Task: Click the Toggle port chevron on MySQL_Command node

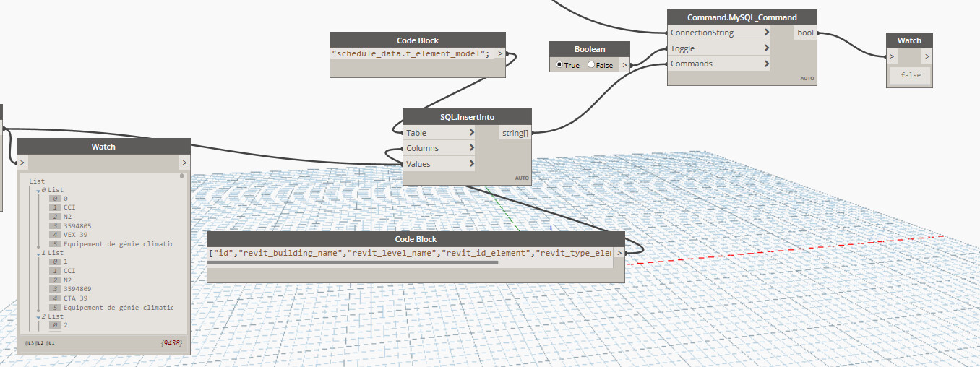Action: pyautogui.click(x=766, y=48)
